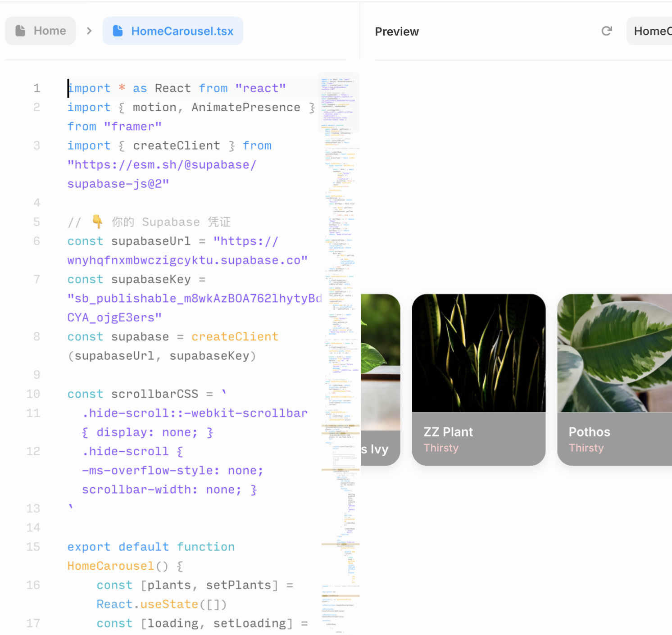Click the Supabase comment on line 5
672x635 pixels.
point(149,222)
